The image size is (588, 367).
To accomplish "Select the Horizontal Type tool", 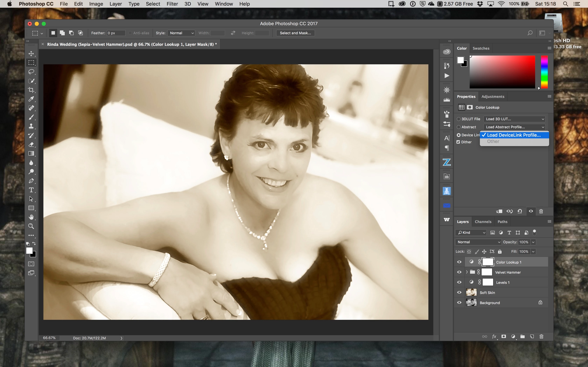I will [x=31, y=190].
